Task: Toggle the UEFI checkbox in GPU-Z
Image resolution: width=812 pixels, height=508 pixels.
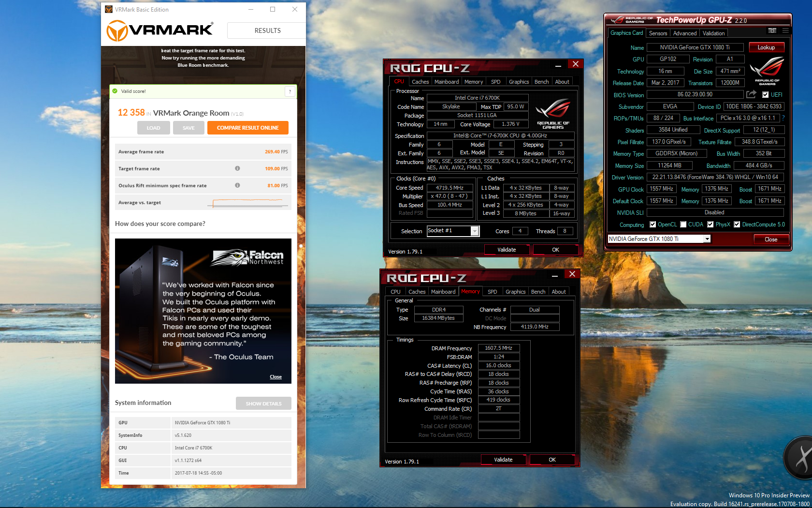Action: [765, 95]
